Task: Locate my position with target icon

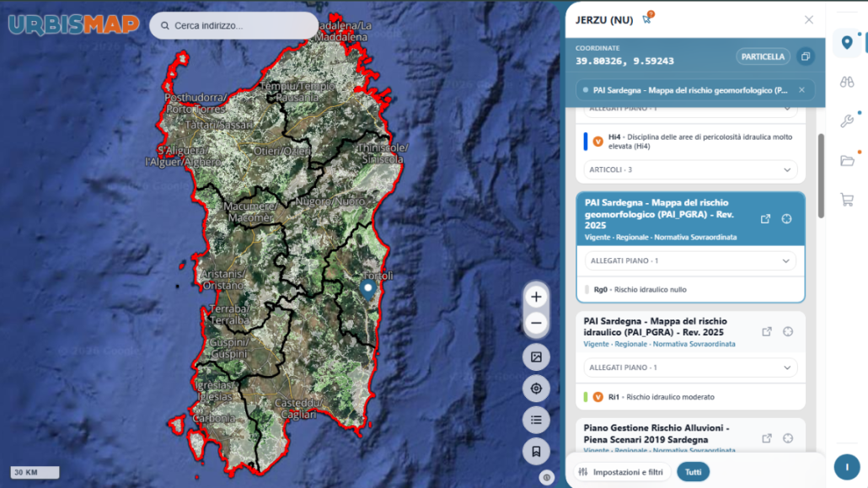Action: (x=536, y=389)
